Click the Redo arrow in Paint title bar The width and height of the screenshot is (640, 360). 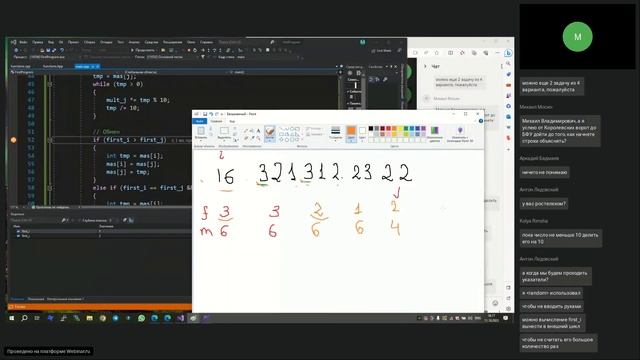tap(217, 114)
